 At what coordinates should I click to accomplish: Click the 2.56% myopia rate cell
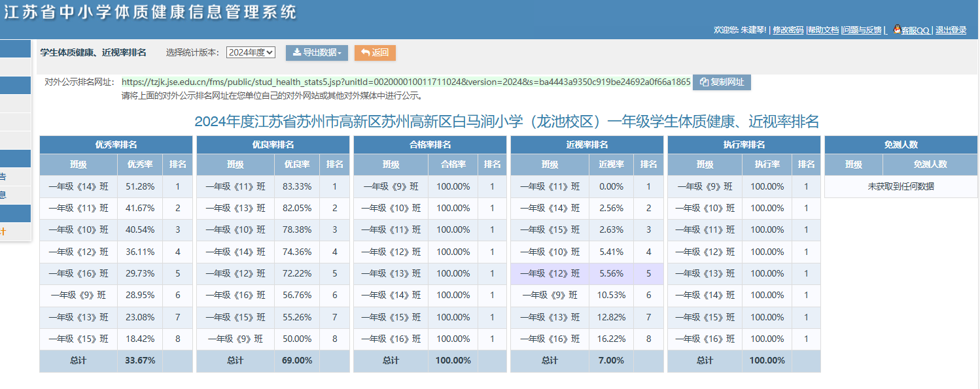(611, 208)
